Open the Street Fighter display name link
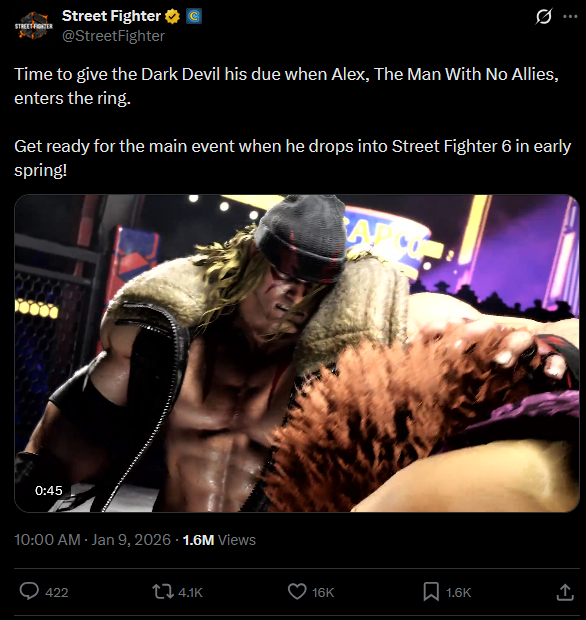This screenshot has width=586, height=620. click(111, 16)
